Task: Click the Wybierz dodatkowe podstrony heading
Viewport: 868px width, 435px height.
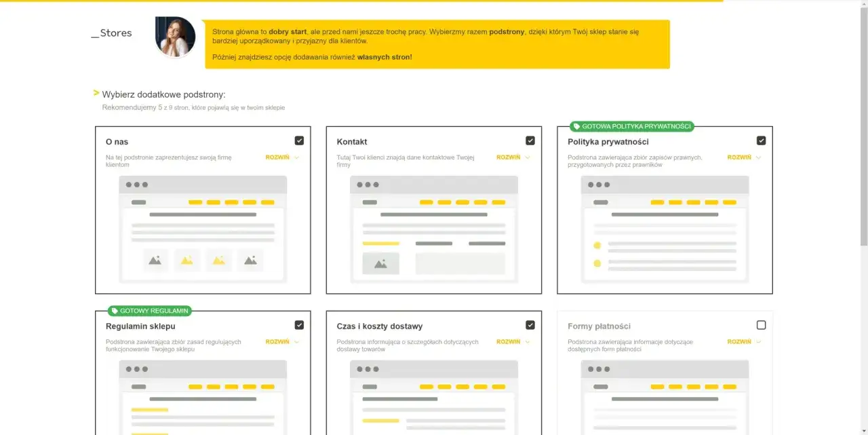Action: [x=163, y=94]
